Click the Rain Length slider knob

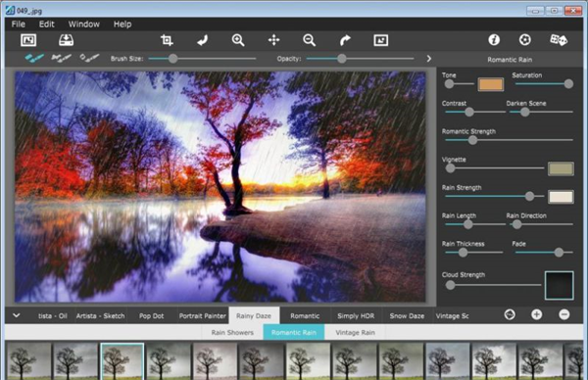[468, 224]
